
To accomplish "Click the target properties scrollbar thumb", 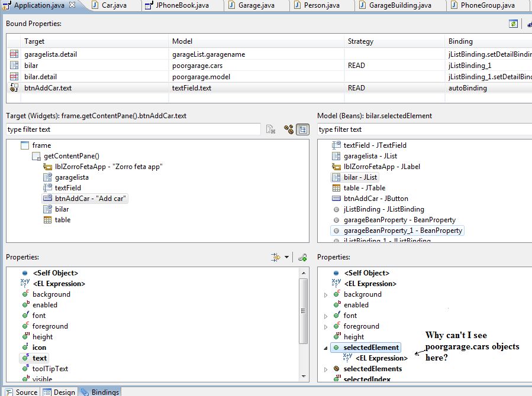I will pos(304,311).
